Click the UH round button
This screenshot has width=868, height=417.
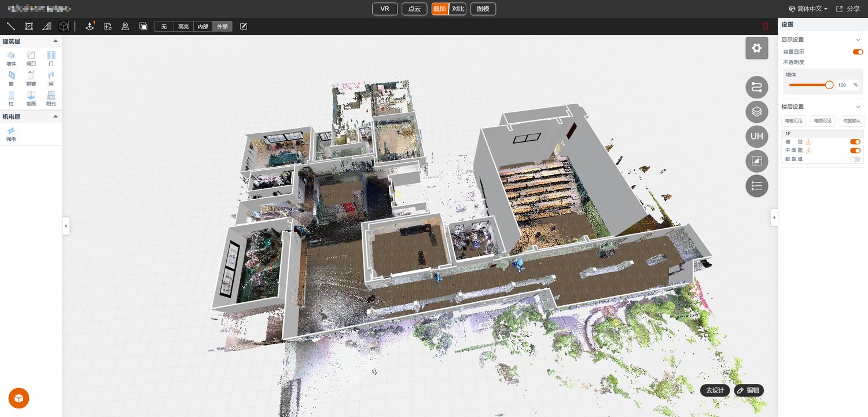click(757, 136)
